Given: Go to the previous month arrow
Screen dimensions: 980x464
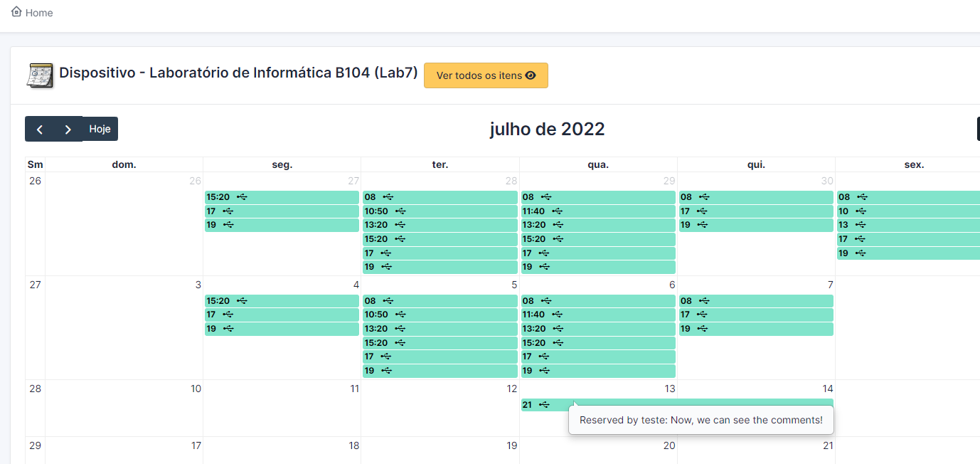Looking at the screenshot, I should point(40,129).
